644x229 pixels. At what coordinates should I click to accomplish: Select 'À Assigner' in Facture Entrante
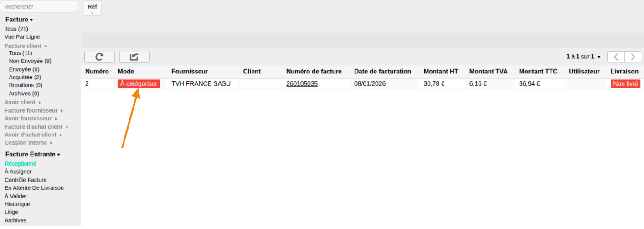coord(18,172)
